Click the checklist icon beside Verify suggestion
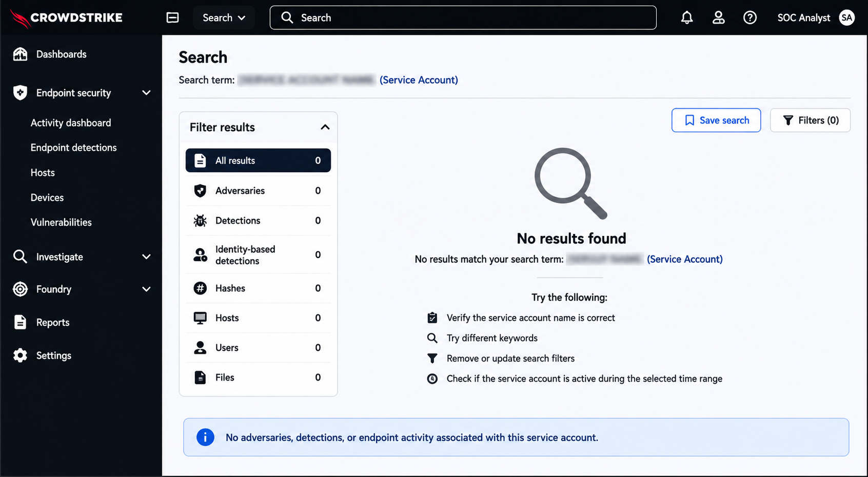 (432, 318)
